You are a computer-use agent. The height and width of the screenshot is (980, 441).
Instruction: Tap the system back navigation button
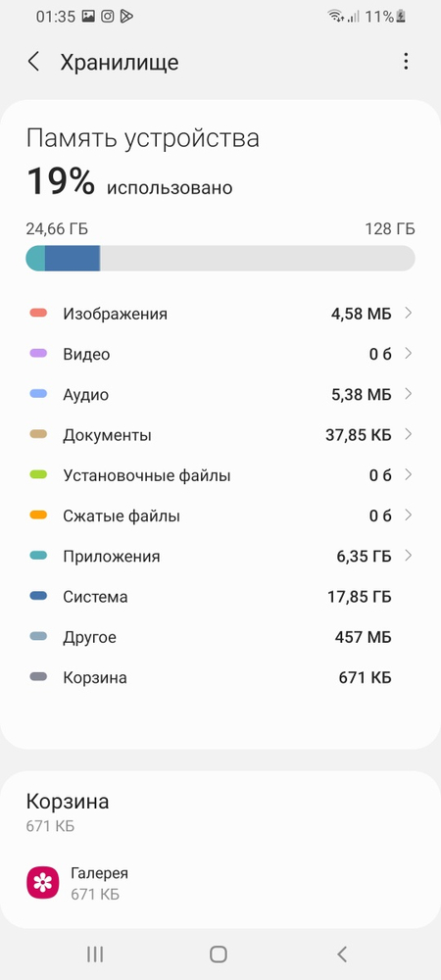coord(341,954)
